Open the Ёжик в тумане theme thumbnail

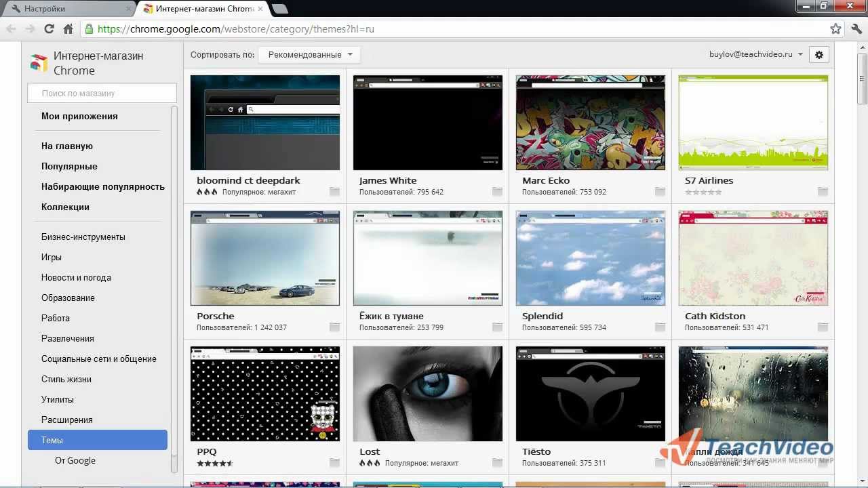click(x=428, y=258)
